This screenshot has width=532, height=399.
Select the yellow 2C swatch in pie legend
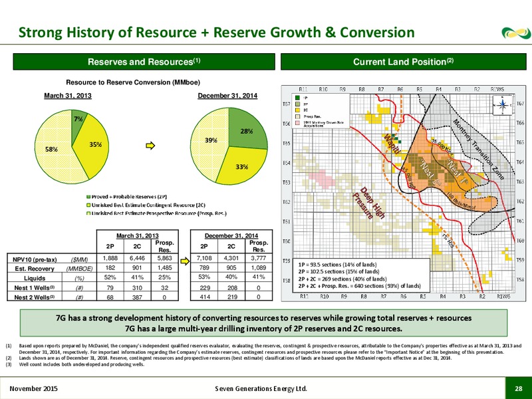88,205
